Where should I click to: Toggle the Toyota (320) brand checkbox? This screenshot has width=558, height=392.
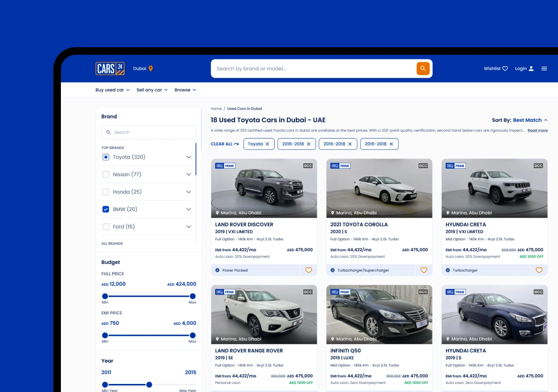[106, 157]
